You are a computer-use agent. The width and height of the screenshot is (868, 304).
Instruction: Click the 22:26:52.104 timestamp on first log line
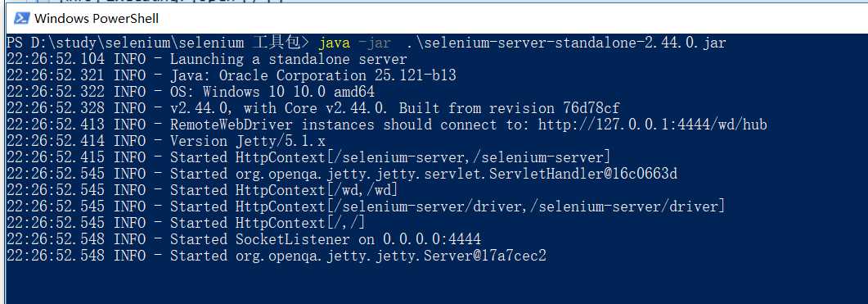point(56,59)
